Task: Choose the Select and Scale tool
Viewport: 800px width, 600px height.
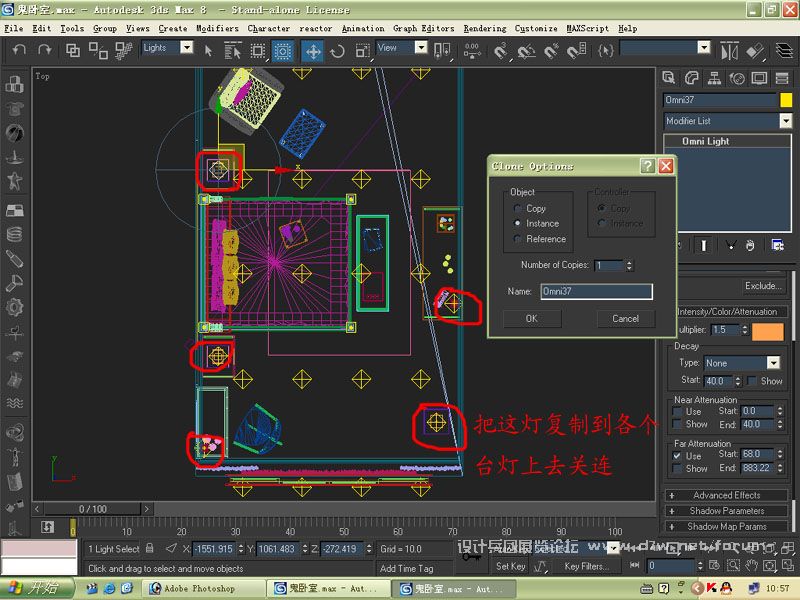Action: click(362, 51)
